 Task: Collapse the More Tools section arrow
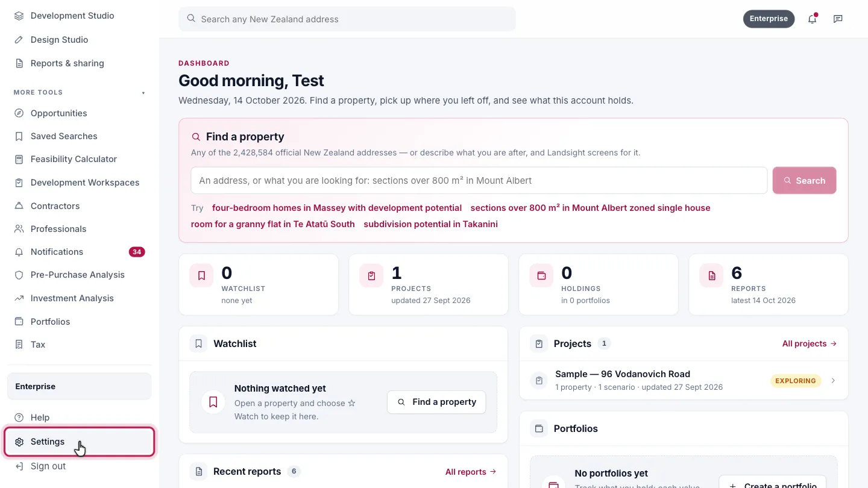143,93
